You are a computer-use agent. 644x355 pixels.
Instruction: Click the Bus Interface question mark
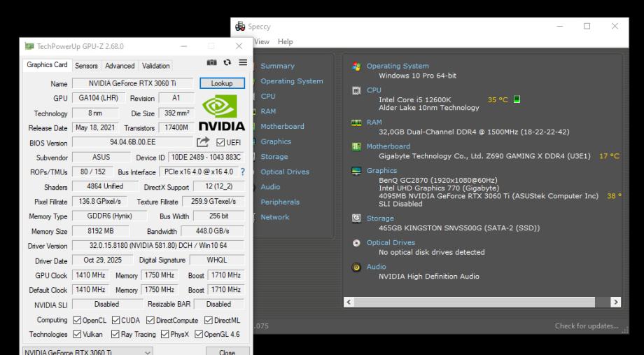coord(243,172)
